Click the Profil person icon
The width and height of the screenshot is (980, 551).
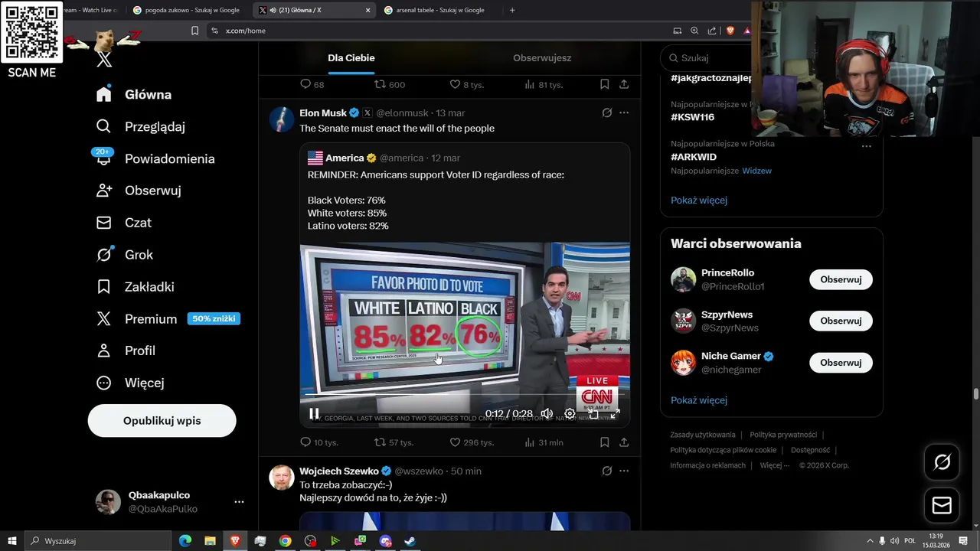pos(104,350)
